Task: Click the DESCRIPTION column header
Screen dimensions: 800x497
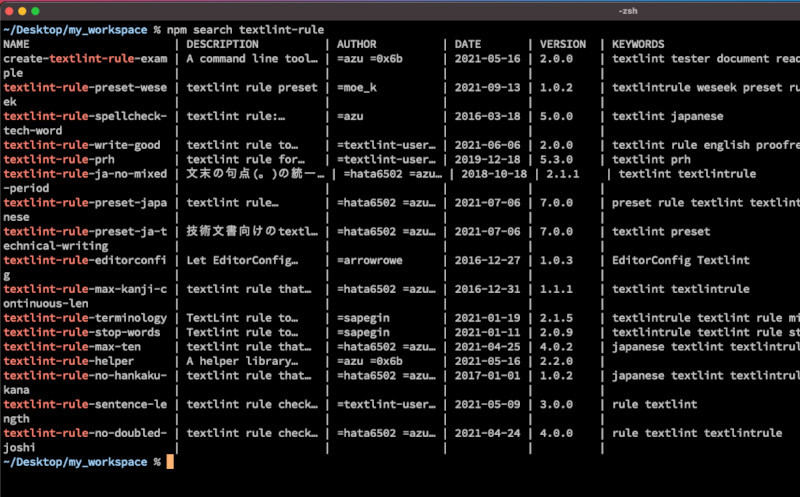Action: [x=222, y=44]
